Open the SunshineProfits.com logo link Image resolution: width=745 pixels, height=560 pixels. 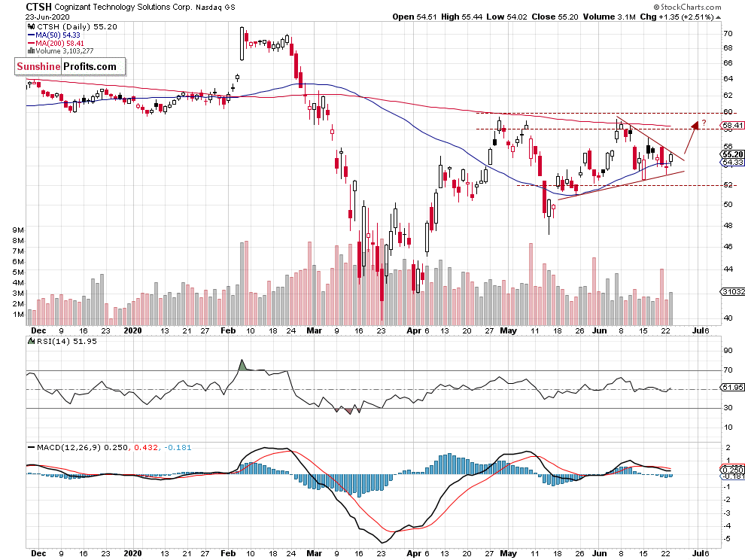[70, 66]
